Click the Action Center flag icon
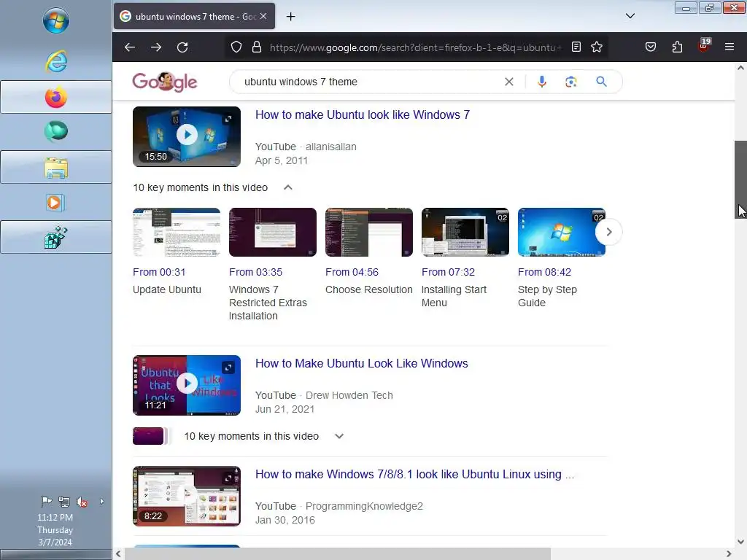The image size is (747, 560). click(x=46, y=502)
